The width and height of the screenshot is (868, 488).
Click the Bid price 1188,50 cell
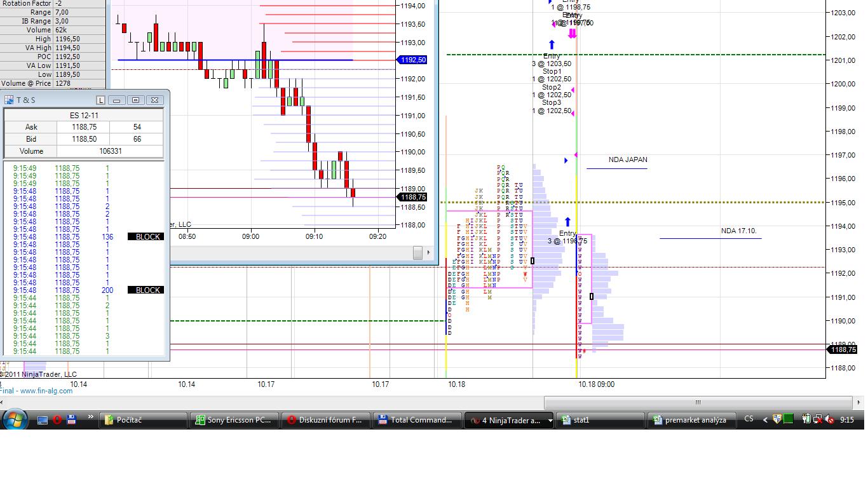point(83,139)
